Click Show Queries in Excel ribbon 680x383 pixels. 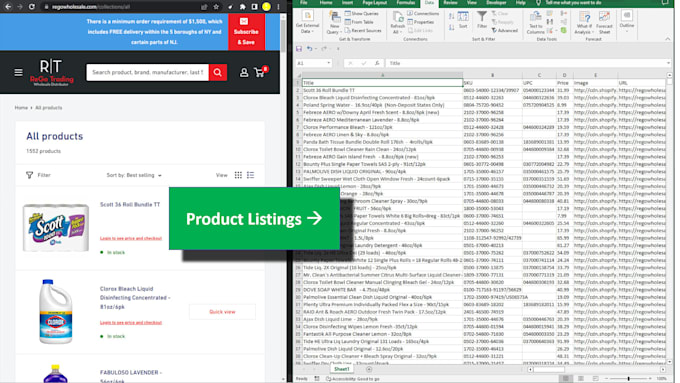[x=362, y=13]
